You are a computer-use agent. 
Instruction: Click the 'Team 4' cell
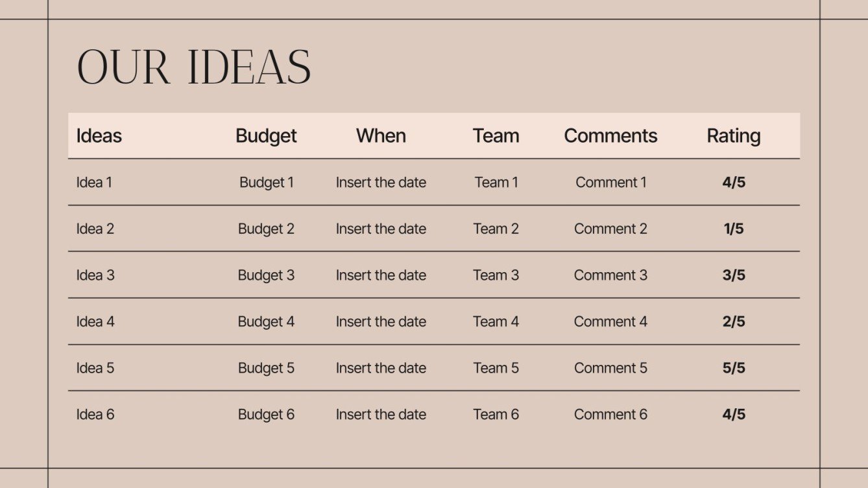point(496,321)
